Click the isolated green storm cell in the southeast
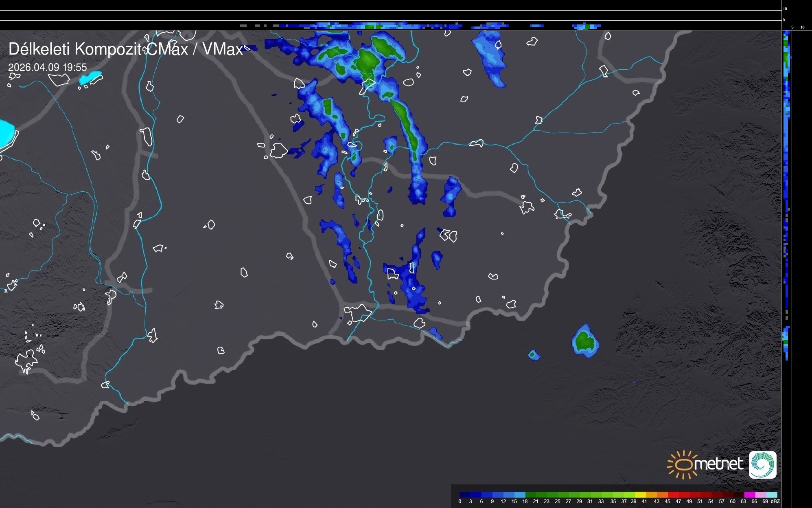The image size is (812, 508). [x=585, y=341]
